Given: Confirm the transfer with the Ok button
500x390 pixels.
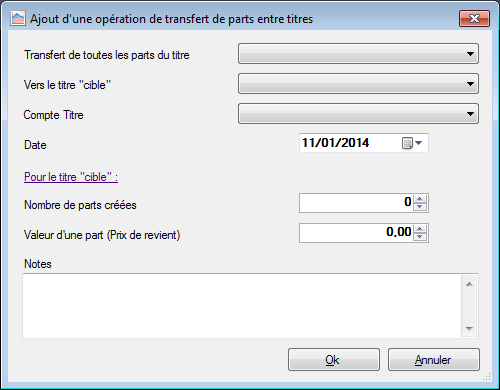Looking at the screenshot, I should [x=334, y=360].
